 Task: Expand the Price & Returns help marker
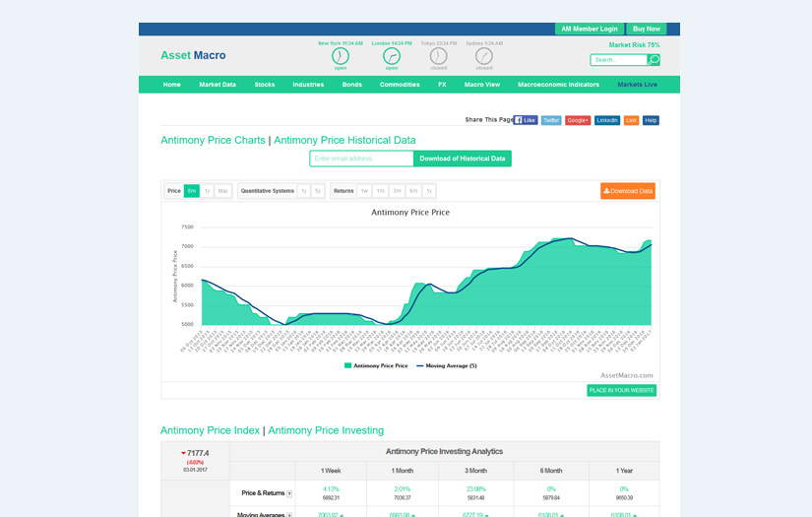(289, 492)
